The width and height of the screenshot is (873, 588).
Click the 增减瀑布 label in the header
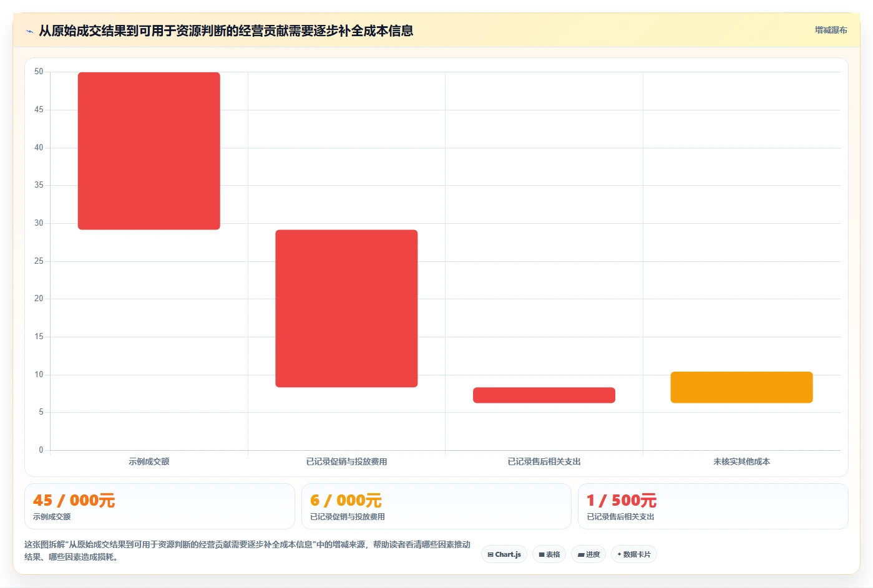point(831,30)
